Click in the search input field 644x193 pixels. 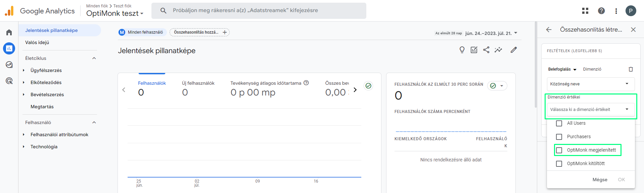[259, 11]
